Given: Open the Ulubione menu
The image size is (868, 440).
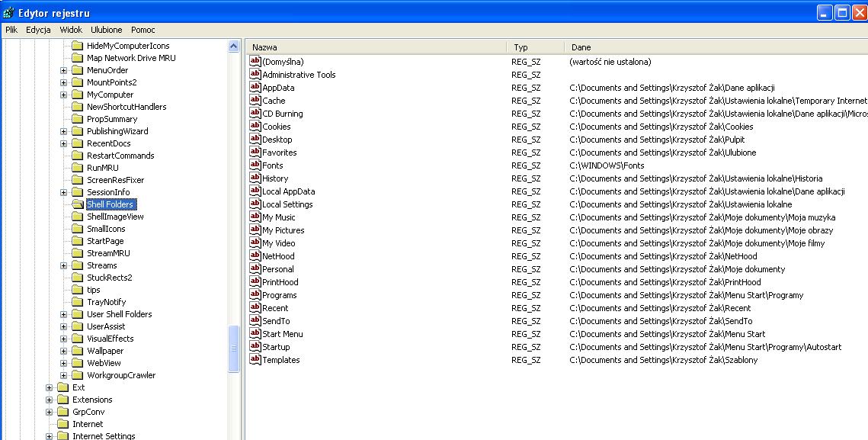Looking at the screenshot, I should (106, 30).
